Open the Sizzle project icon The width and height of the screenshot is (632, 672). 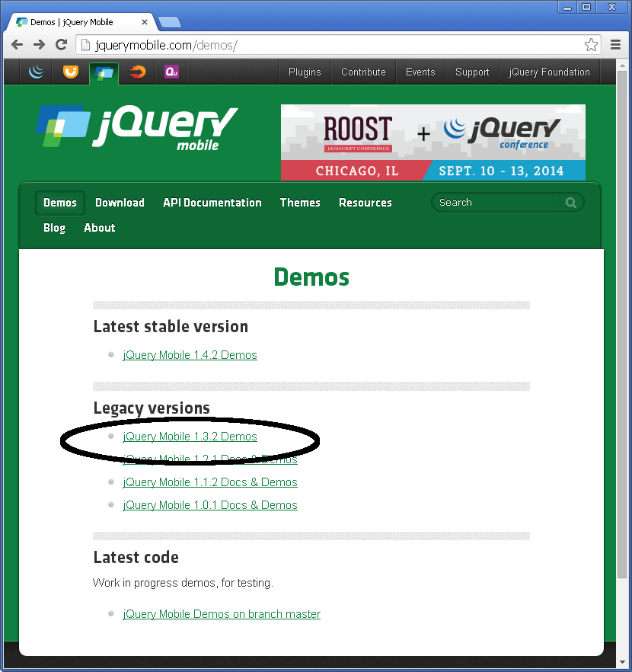[138, 72]
